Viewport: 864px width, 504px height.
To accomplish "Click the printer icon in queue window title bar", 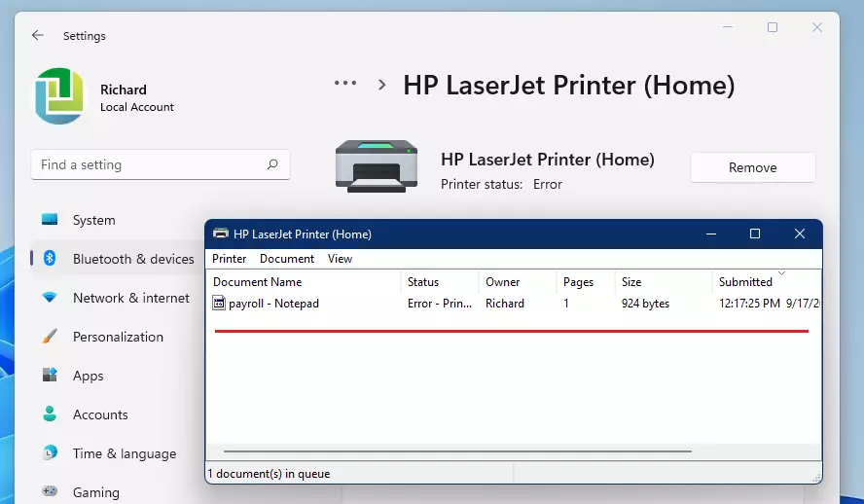I will [x=221, y=234].
